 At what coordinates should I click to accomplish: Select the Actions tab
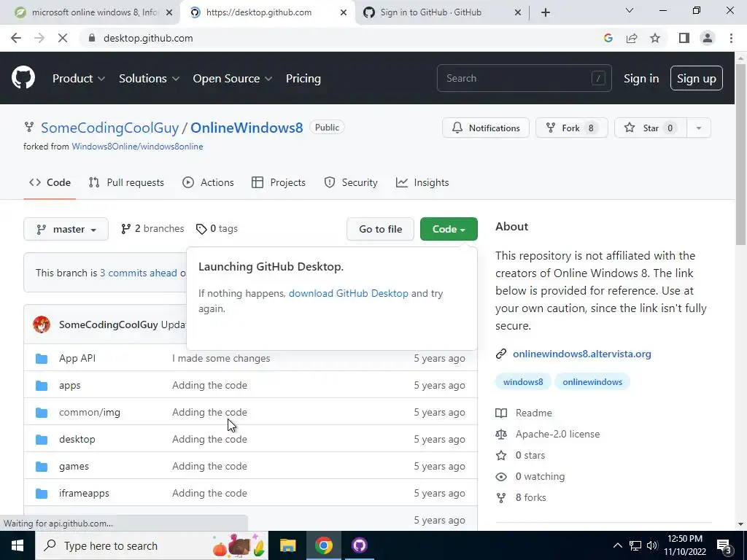(x=208, y=182)
